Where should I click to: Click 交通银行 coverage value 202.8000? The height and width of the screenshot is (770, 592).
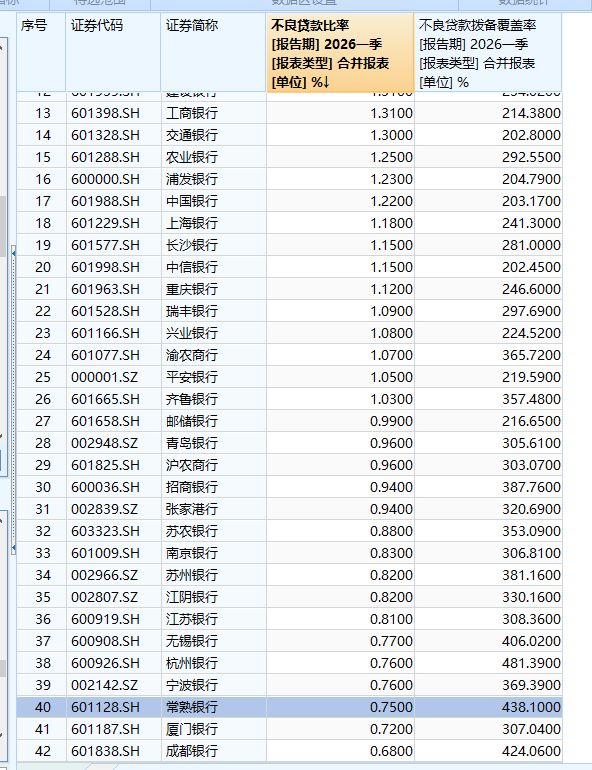click(x=488, y=135)
